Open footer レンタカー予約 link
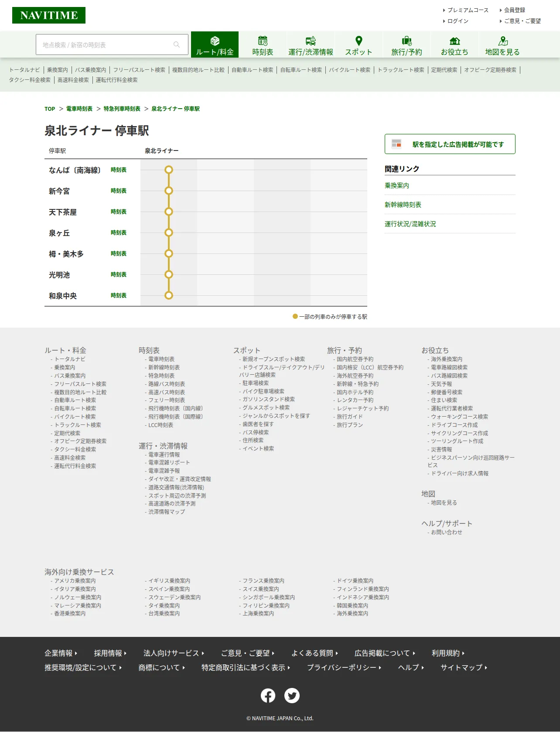The width and height of the screenshot is (560, 732). (355, 400)
